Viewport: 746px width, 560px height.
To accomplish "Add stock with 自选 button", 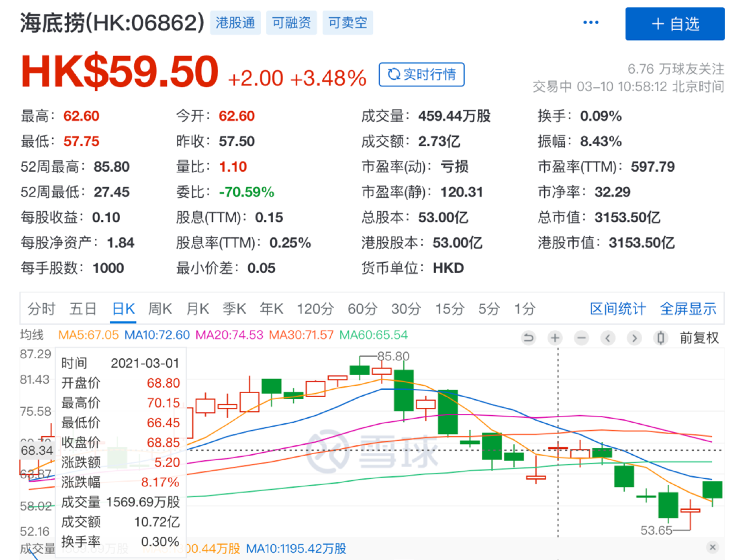I will tap(675, 24).
